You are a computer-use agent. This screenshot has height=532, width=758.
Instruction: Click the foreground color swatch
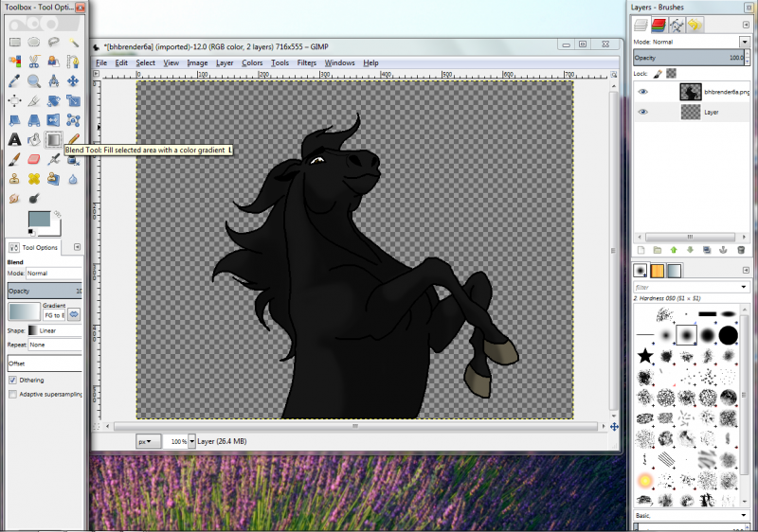coord(39,219)
